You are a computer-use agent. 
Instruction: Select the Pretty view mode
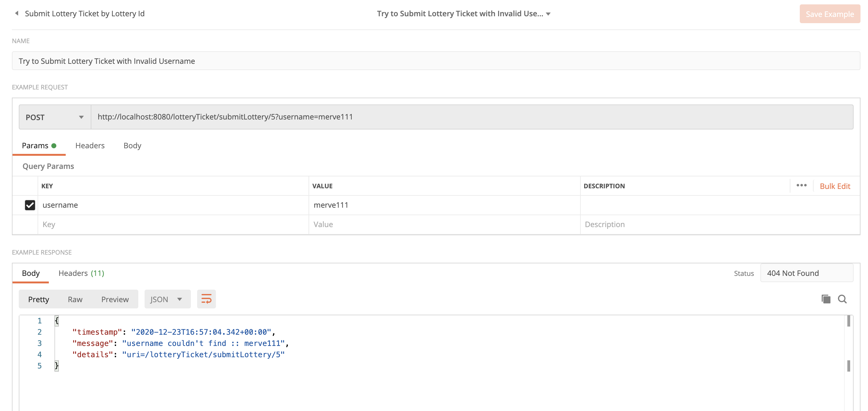point(39,299)
